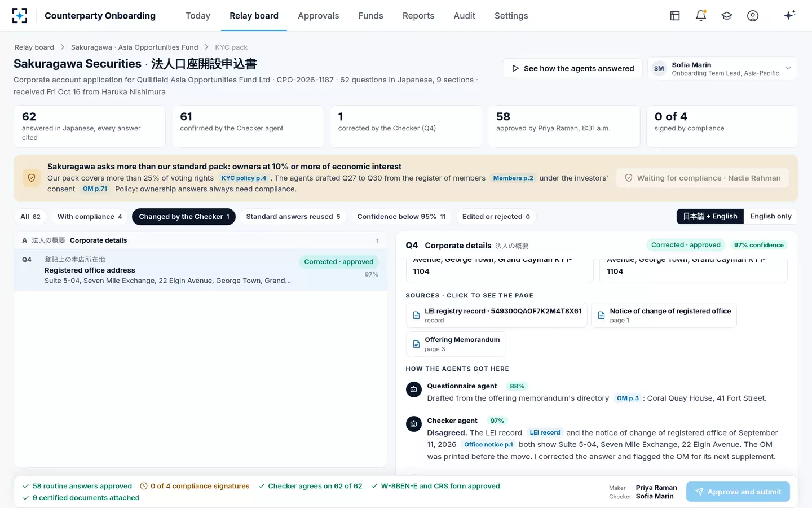The image size is (812, 508).
Task: Click the Offering Memorandum document icon
Action: [416, 344]
